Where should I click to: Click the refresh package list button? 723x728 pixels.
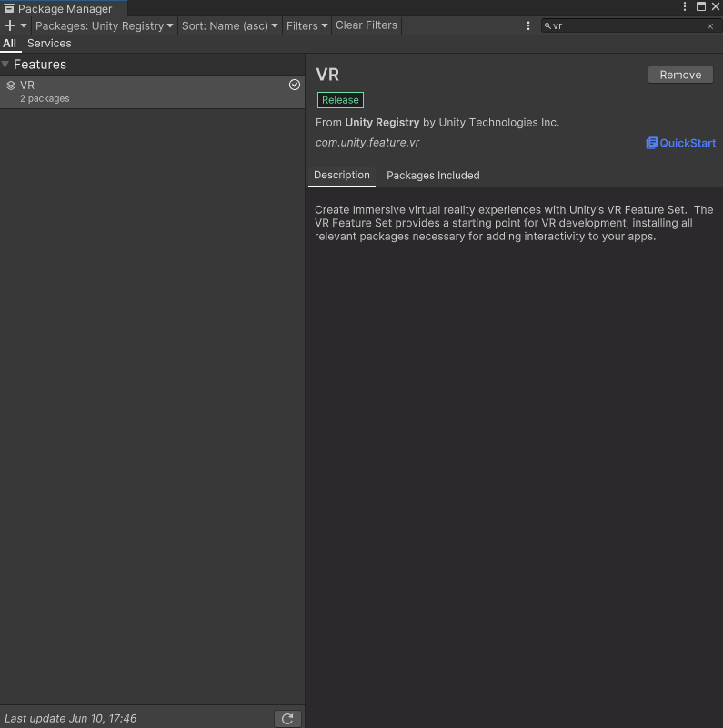point(287,719)
